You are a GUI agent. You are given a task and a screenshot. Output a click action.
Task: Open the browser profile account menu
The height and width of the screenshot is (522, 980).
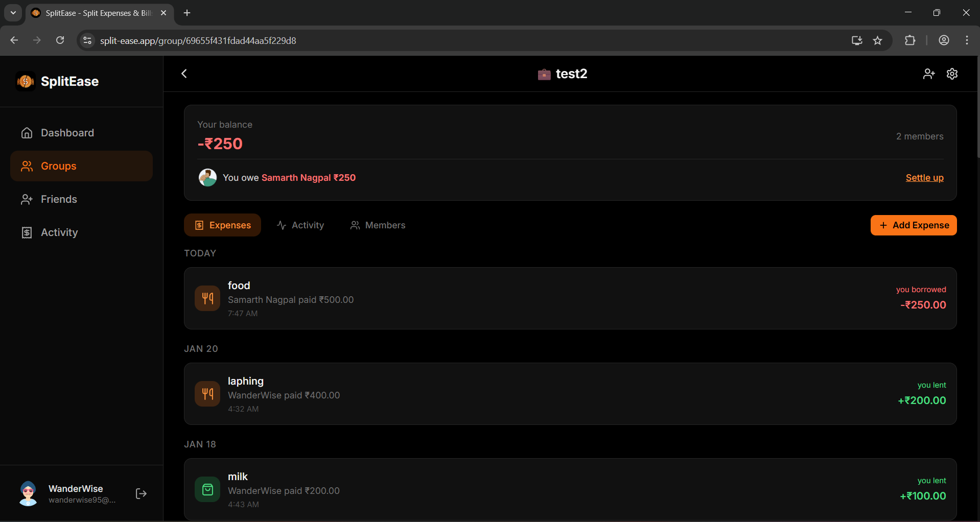(x=944, y=40)
